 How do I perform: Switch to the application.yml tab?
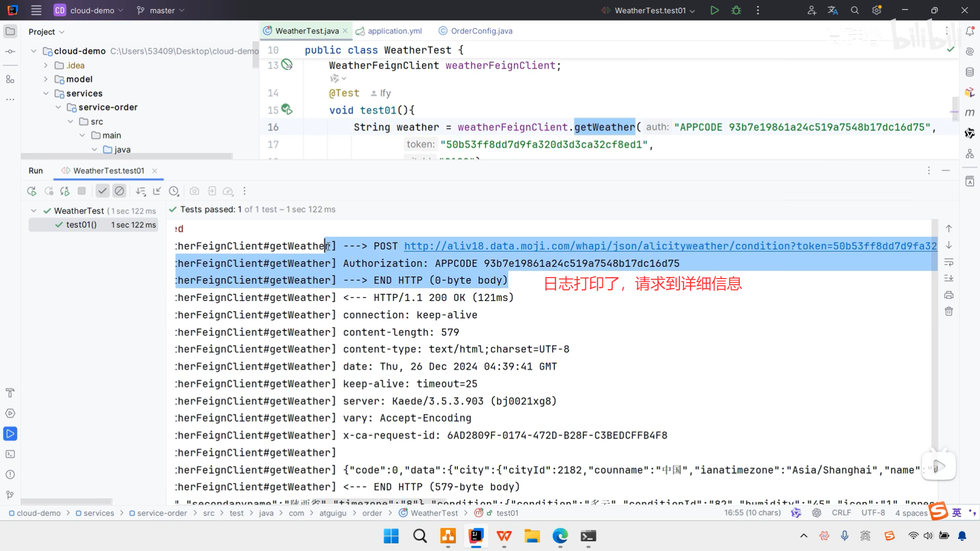[394, 31]
